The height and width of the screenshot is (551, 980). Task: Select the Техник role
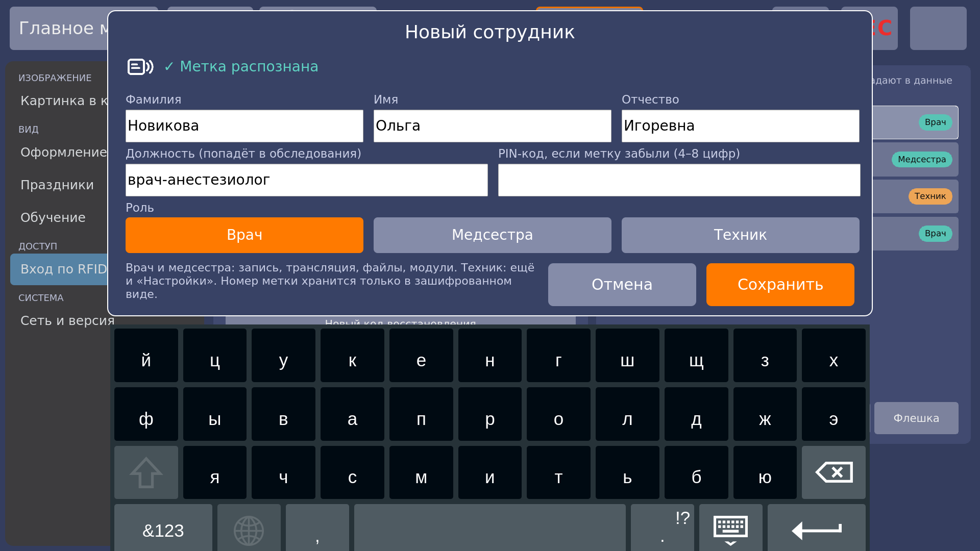(x=741, y=235)
